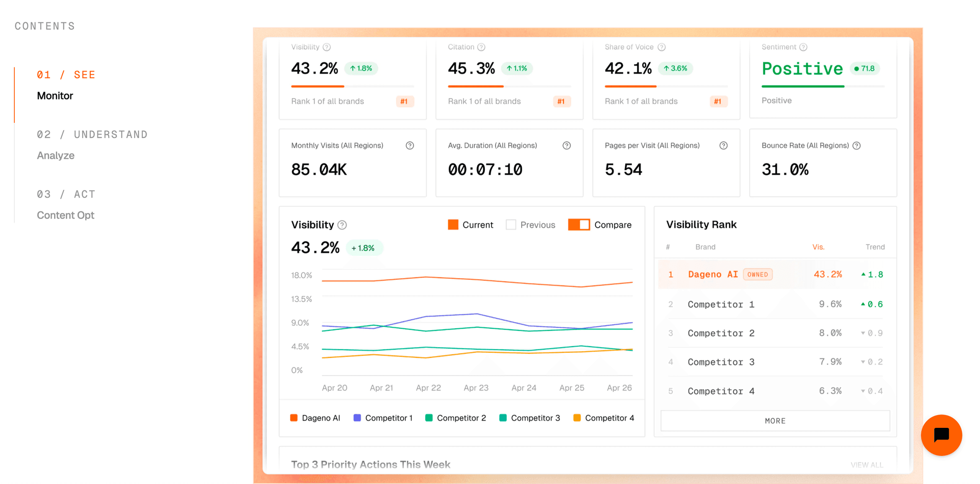The height and width of the screenshot is (484, 980).
Task: Click help icon on Monthly Visits card
Action: click(x=410, y=146)
